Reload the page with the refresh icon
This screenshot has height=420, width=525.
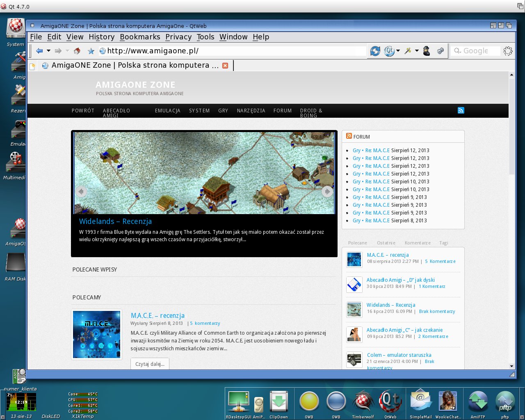pyautogui.click(x=375, y=51)
